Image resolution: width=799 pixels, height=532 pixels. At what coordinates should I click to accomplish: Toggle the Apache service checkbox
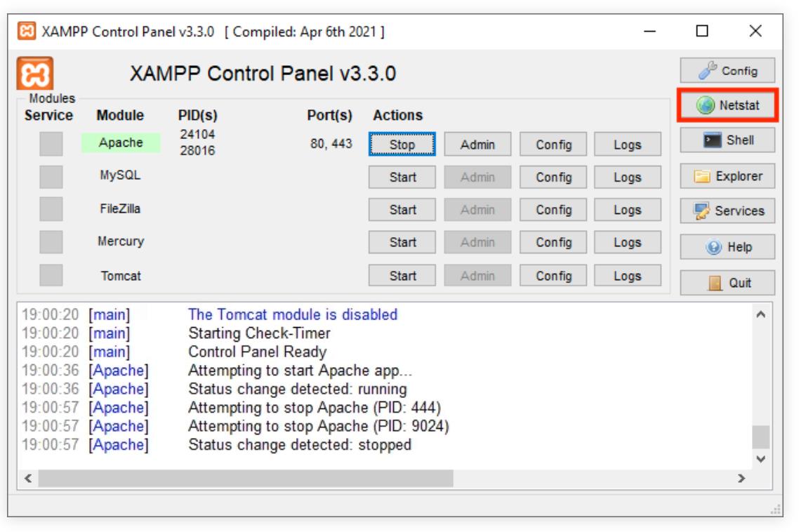coord(51,144)
